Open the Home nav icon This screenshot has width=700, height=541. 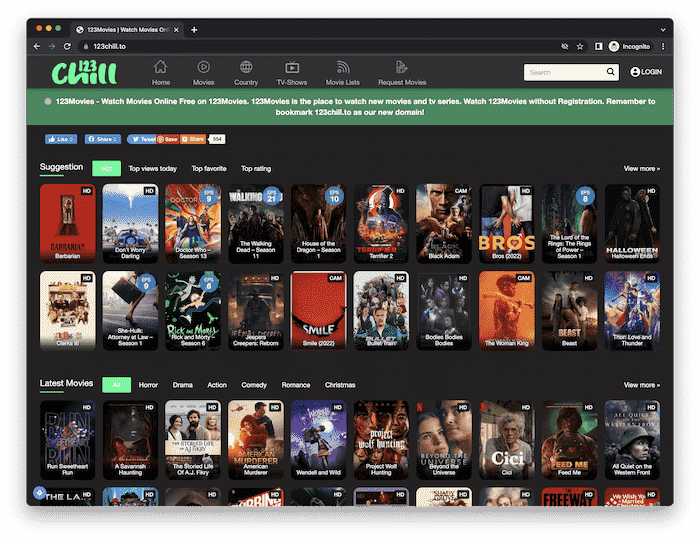(x=160, y=67)
